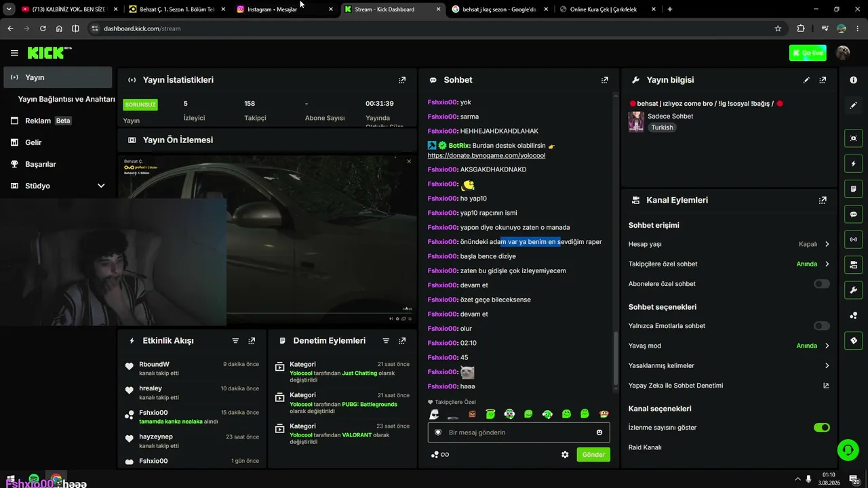Click the Kick logo
This screenshot has width=868, height=488.
click(x=49, y=53)
